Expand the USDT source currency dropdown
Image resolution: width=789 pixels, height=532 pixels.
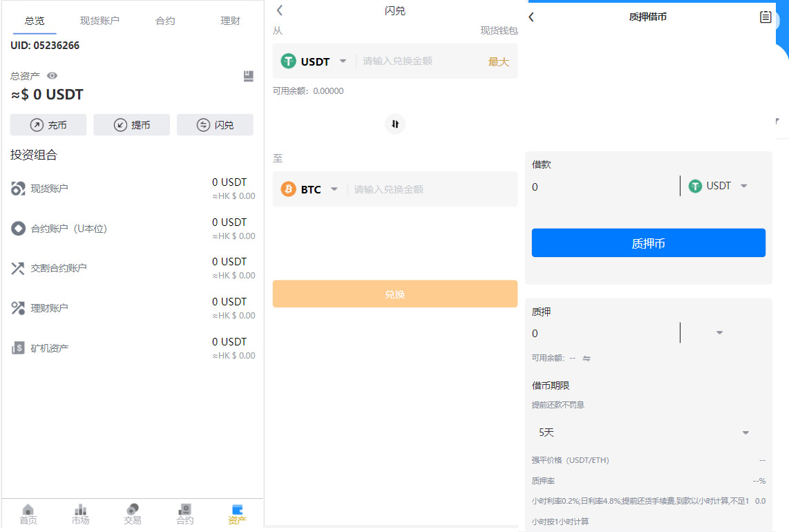tap(343, 61)
